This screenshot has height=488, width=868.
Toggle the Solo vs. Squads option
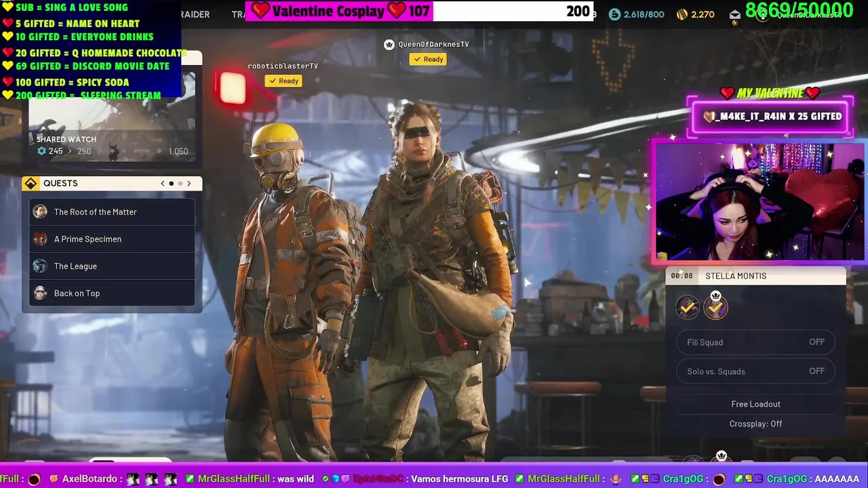click(755, 371)
